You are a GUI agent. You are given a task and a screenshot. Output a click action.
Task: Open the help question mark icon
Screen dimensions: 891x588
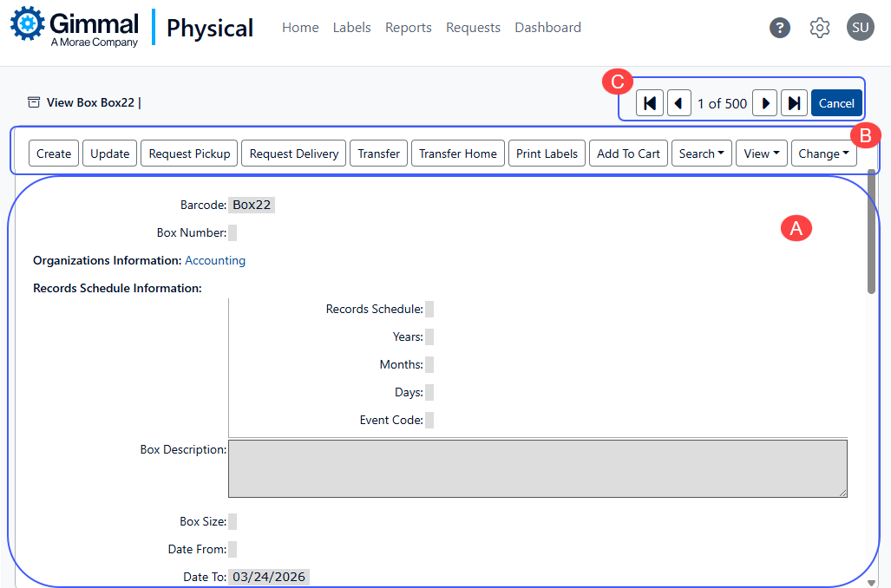point(780,28)
